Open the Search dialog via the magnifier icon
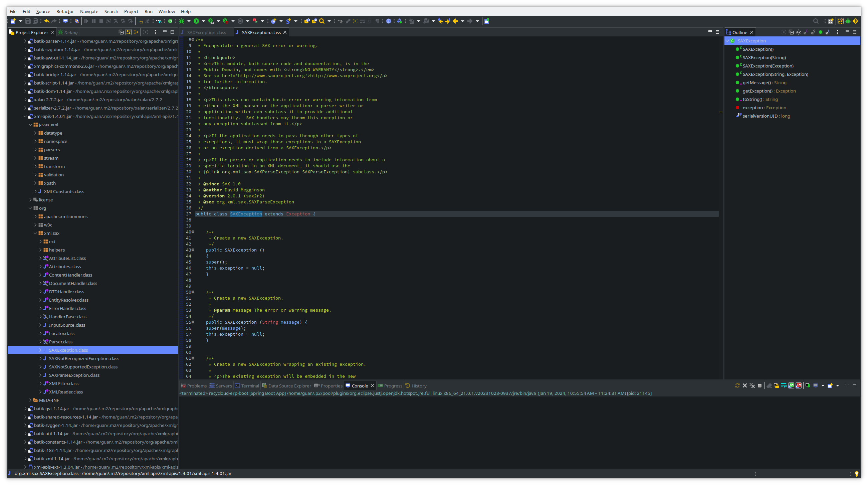The height and width of the screenshot is (485, 868). [x=322, y=21]
